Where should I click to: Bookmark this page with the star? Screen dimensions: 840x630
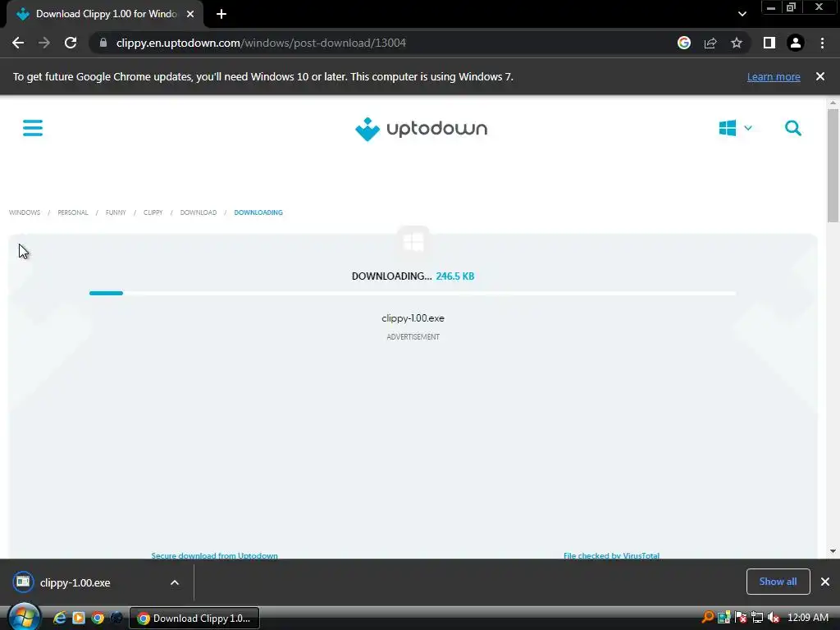point(737,43)
